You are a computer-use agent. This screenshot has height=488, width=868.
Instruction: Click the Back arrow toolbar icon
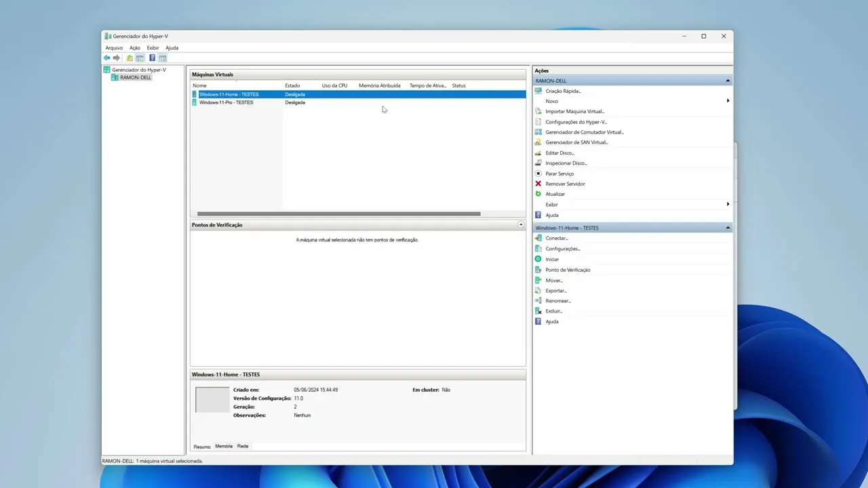click(x=106, y=58)
